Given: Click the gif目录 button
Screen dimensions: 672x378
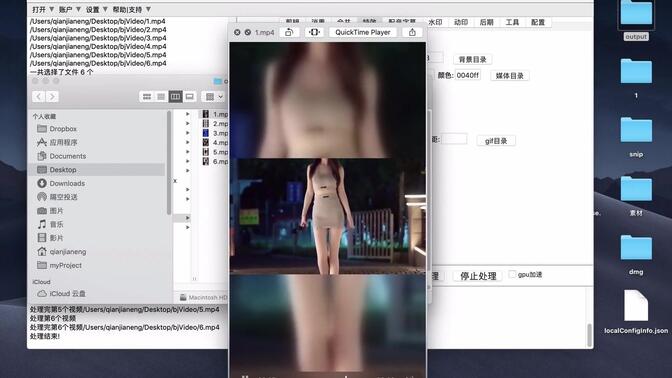Looking at the screenshot, I should pos(496,141).
